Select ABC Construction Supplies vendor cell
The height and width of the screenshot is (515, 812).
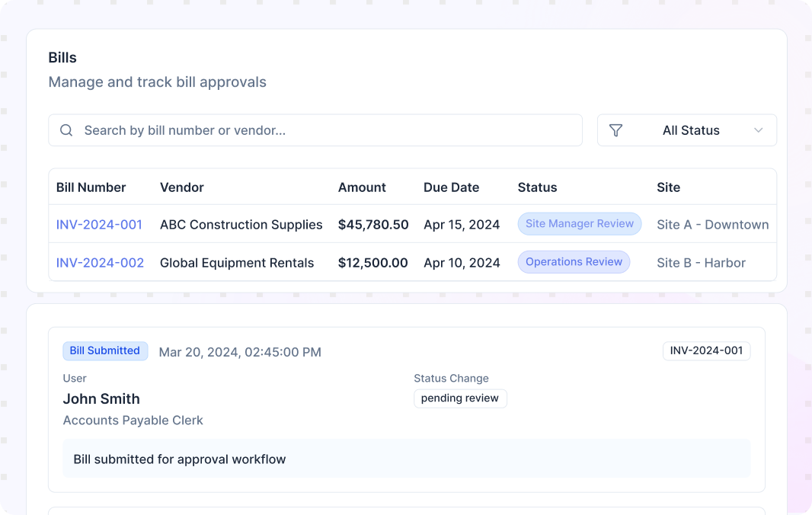(241, 224)
